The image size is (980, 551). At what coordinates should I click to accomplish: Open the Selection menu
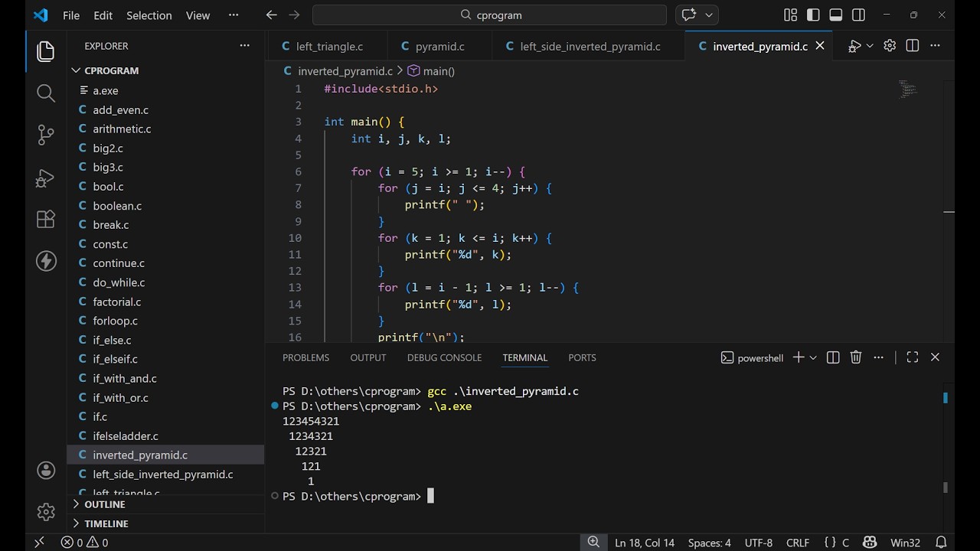(149, 15)
